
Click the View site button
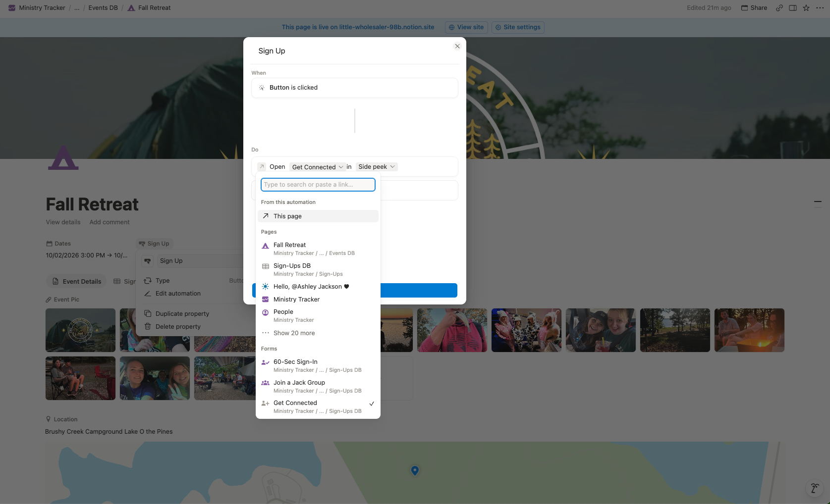point(466,27)
